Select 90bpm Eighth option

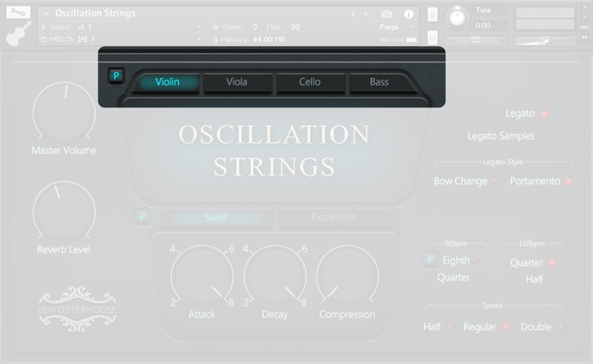475,261
